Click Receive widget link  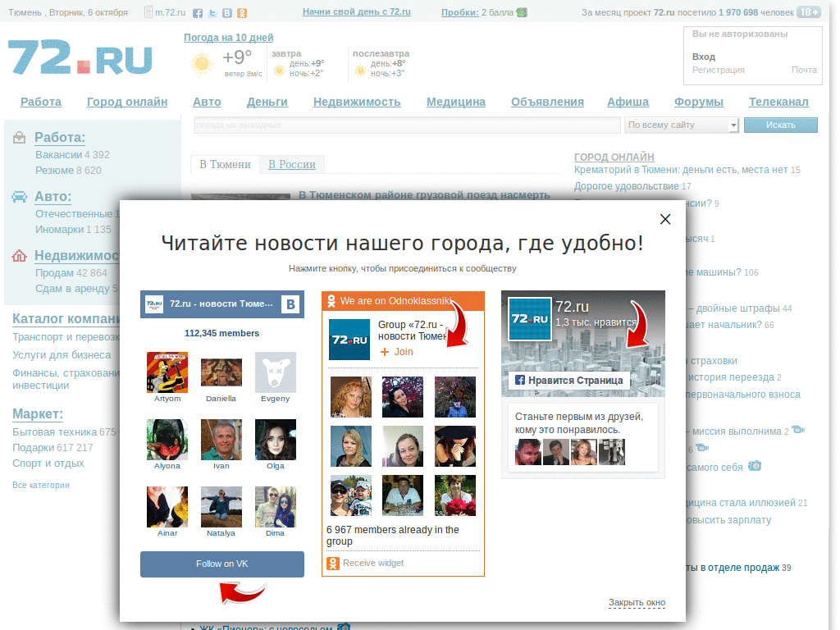[373, 563]
